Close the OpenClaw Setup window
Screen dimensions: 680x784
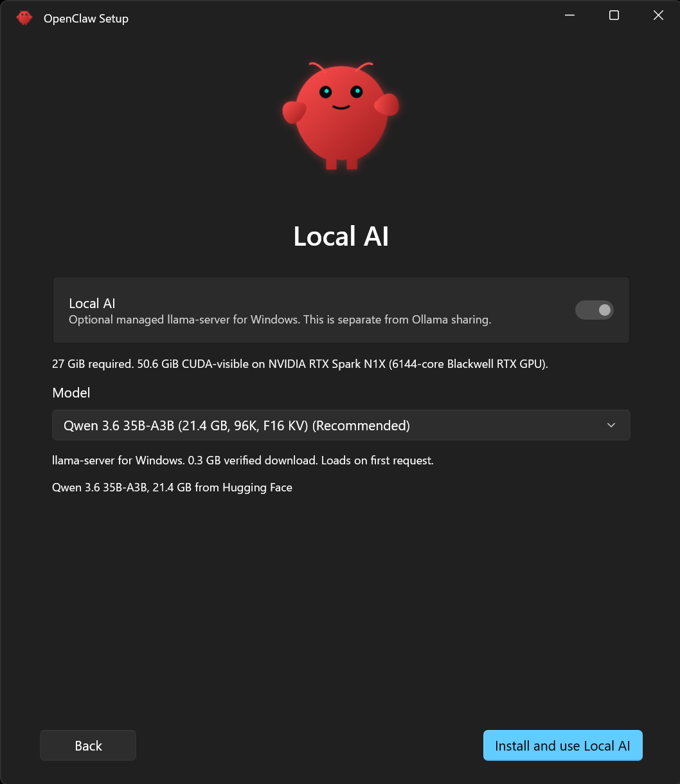click(x=658, y=15)
